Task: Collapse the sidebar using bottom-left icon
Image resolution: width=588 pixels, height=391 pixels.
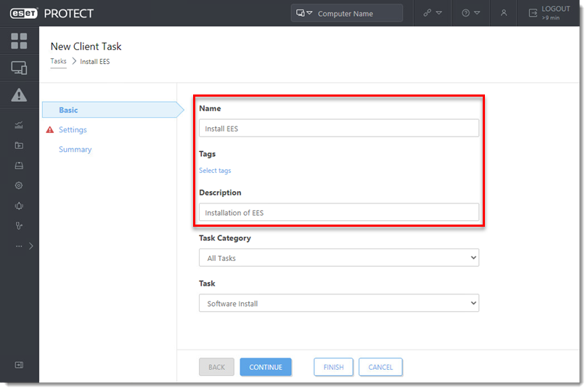Action: tap(19, 365)
